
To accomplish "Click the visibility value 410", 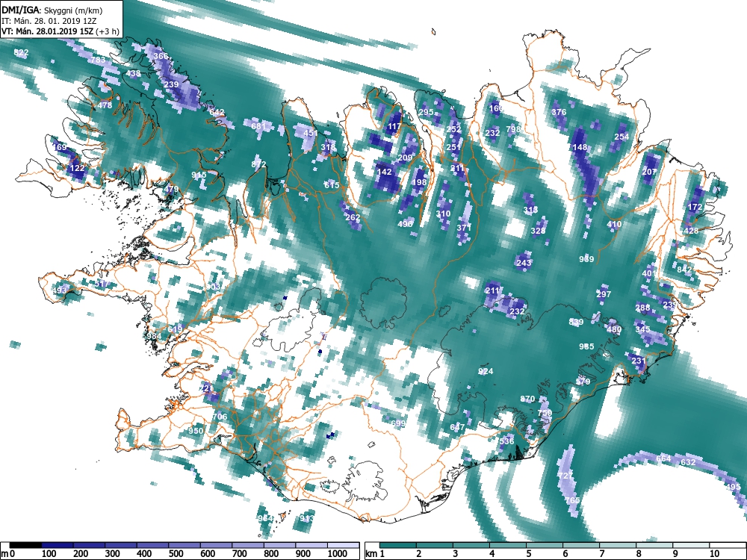I will 615,224.
